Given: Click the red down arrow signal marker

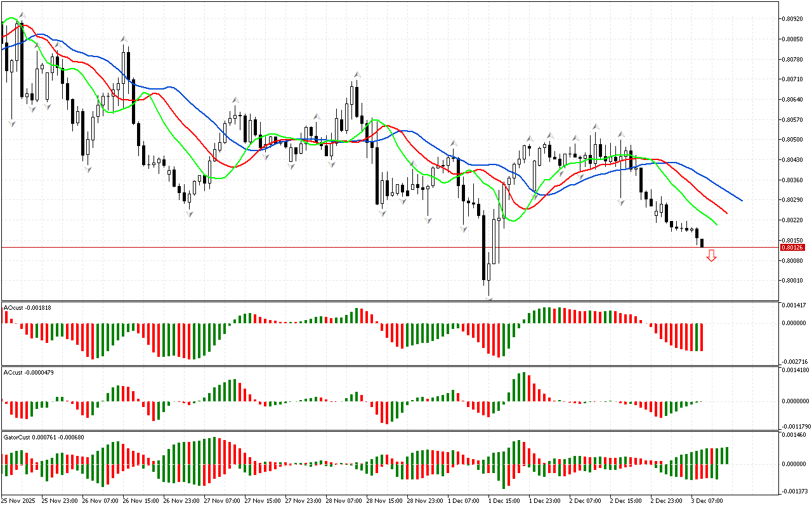Looking at the screenshot, I should pyautogui.click(x=711, y=256).
